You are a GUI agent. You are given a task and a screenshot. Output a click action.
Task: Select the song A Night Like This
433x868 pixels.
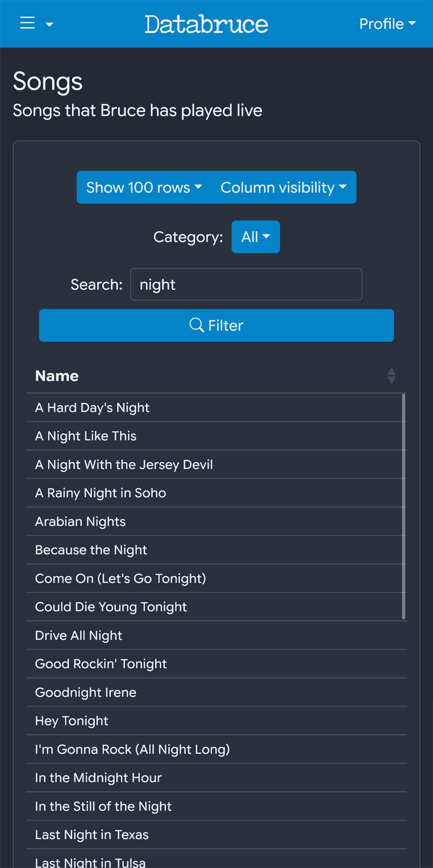tap(86, 436)
